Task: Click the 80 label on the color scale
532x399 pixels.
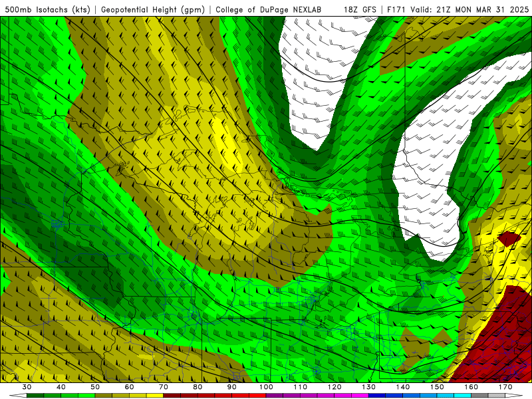Action: pyautogui.click(x=198, y=387)
